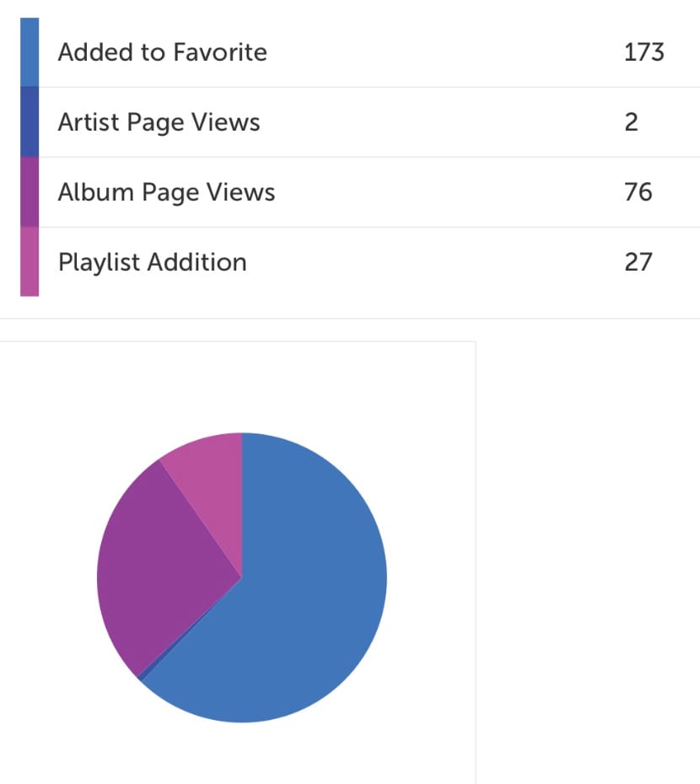The width and height of the screenshot is (700, 784).
Task: Click the pink Playlist Addition color swatch
Action: click(x=30, y=262)
